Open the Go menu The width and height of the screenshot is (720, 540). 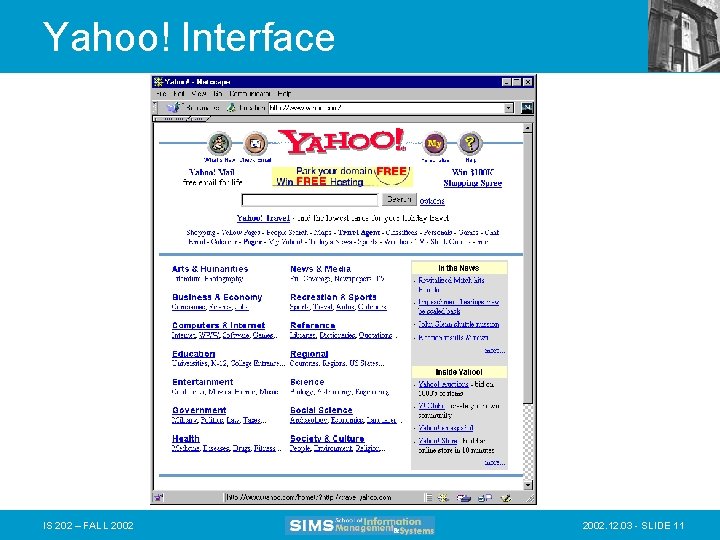(x=218, y=94)
